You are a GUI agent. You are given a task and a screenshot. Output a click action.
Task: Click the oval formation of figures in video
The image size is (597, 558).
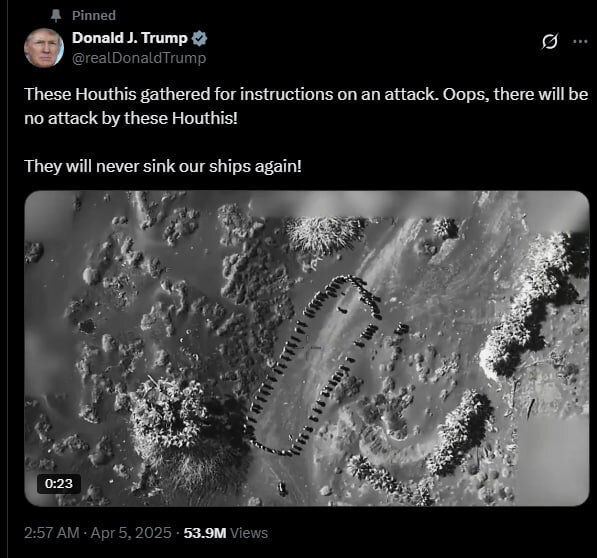pyautogui.click(x=314, y=365)
